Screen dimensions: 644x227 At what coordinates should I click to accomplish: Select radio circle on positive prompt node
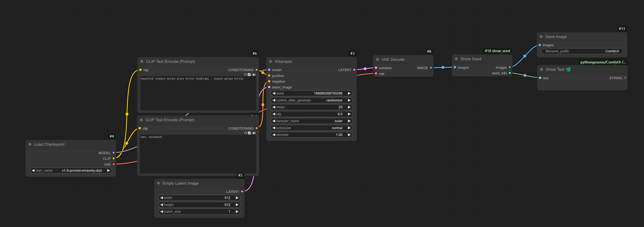(x=245, y=75)
